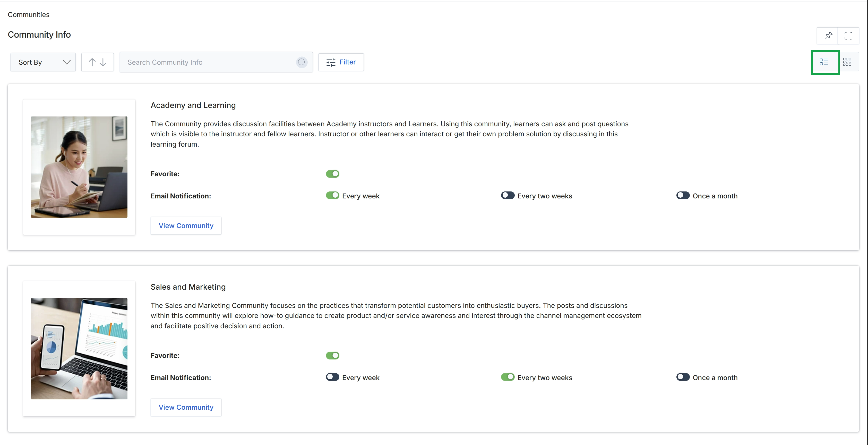Enable Once a month email for Academy and Learning

[x=683, y=196]
